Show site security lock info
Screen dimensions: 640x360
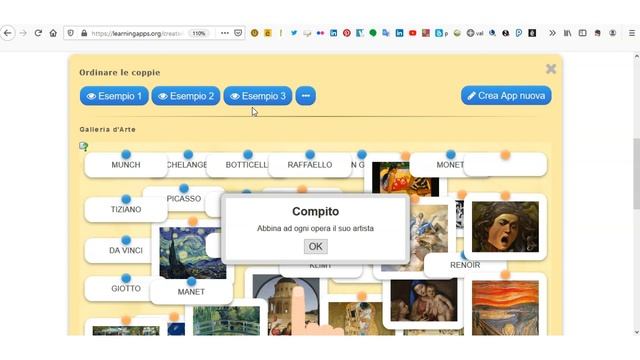pyautogui.click(x=84, y=33)
